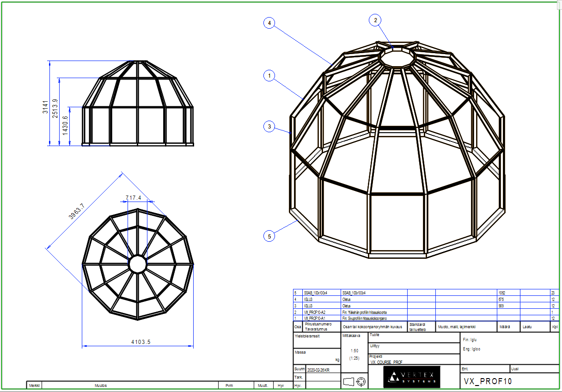This screenshot has height=392, width=562.
Task: Select part balloon number 3
Action: coord(269,126)
